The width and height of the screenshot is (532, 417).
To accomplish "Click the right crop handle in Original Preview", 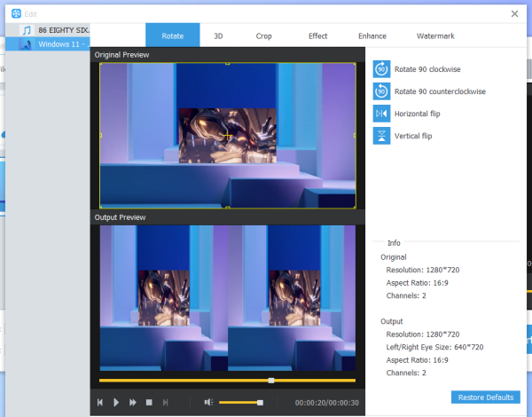I will 355,135.
